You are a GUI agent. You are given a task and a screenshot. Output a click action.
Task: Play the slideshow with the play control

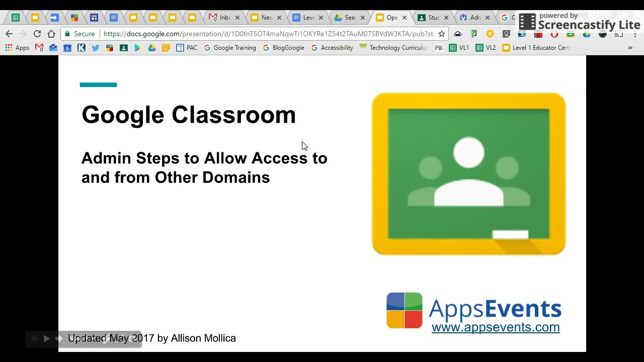click(46, 339)
